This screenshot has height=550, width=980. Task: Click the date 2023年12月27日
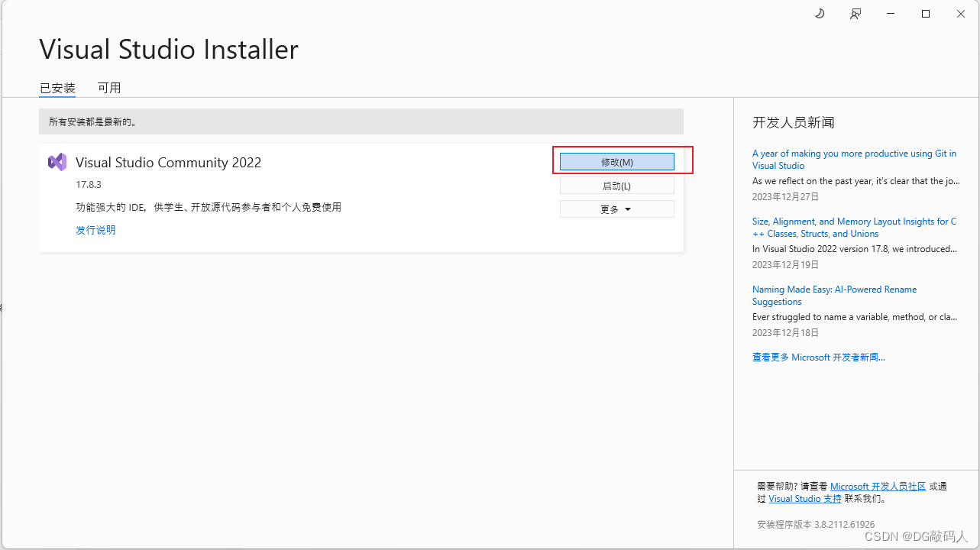click(785, 196)
